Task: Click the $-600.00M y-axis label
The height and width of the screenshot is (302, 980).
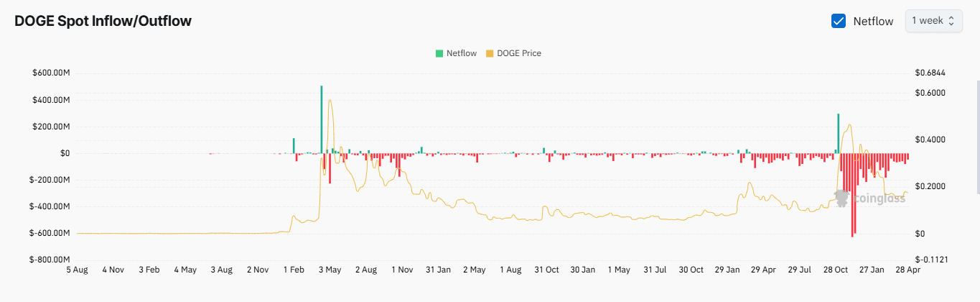Action: (x=50, y=234)
